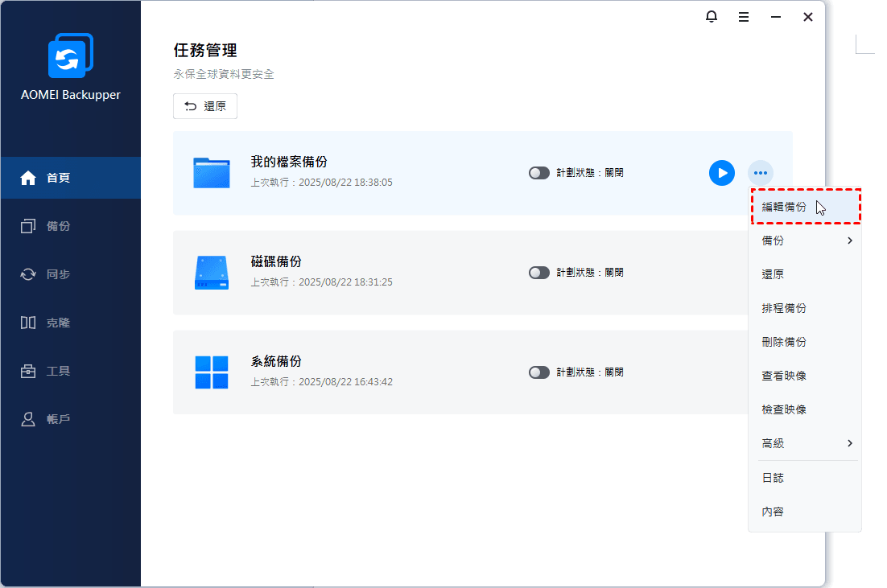Open 日誌 from the context menu
Viewport: 887px width, 588px height.
pos(804,478)
